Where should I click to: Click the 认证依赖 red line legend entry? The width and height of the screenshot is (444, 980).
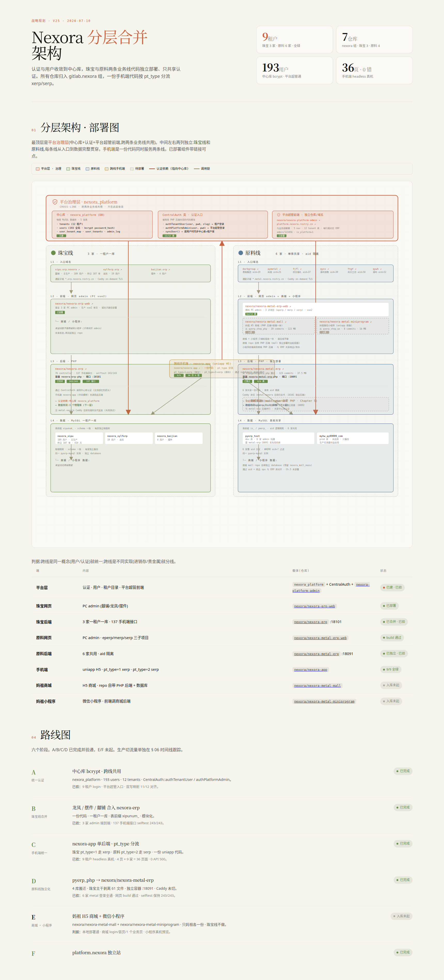point(169,168)
